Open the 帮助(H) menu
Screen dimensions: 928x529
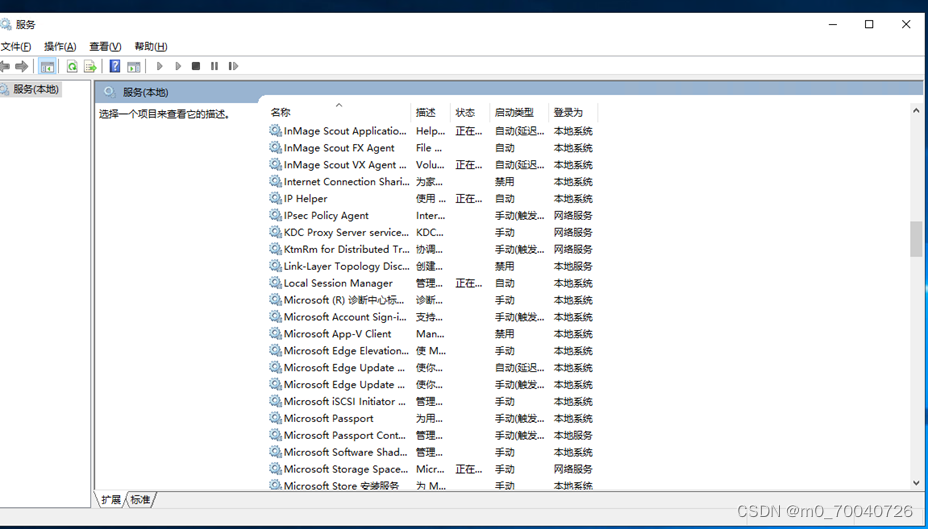[x=151, y=46]
